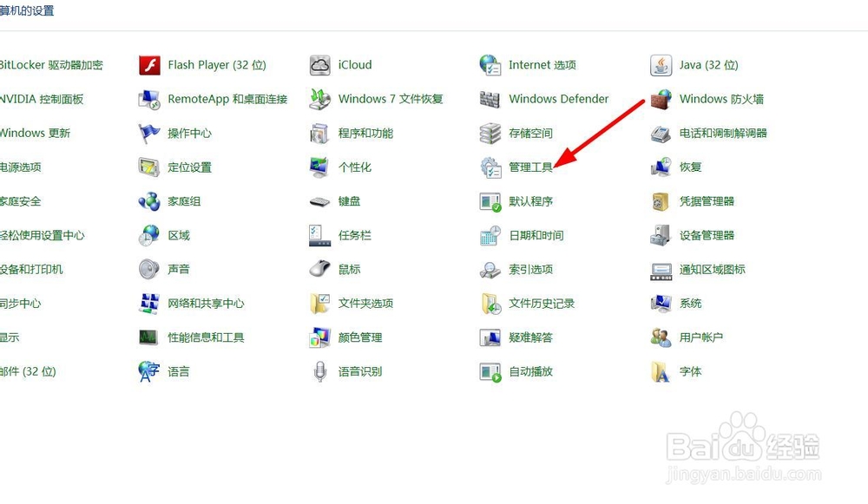Open the Windows 防火墙 icon
The height and width of the screenshot is (504, 868).
coord(661,99)
